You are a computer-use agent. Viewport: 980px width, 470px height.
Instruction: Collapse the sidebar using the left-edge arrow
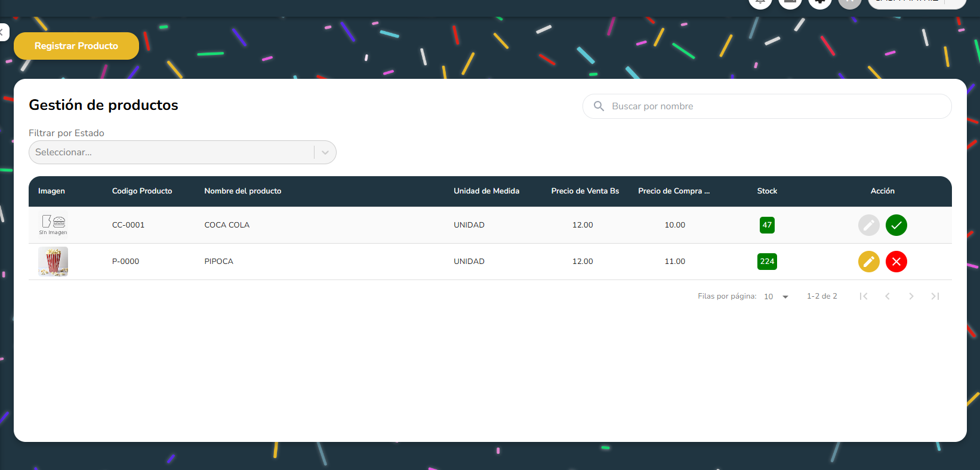coord(3,32)
